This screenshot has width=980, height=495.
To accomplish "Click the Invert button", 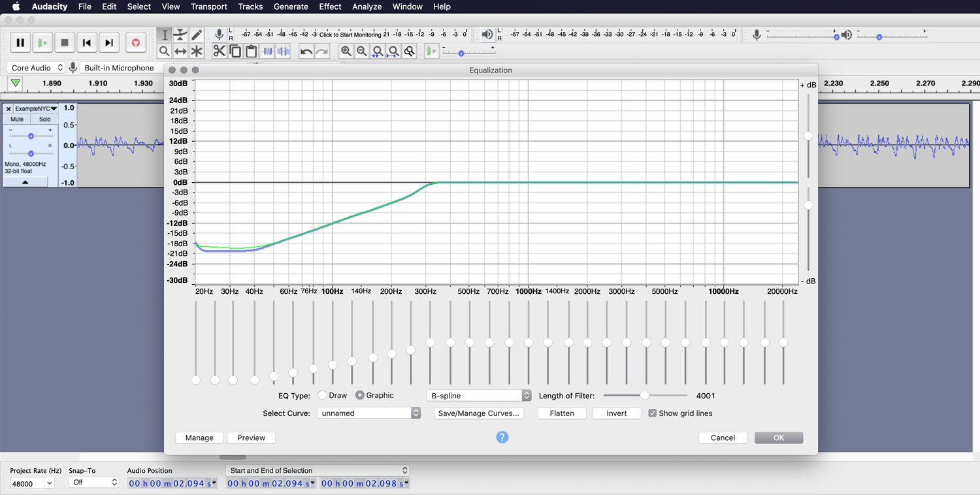I will 617,413.
